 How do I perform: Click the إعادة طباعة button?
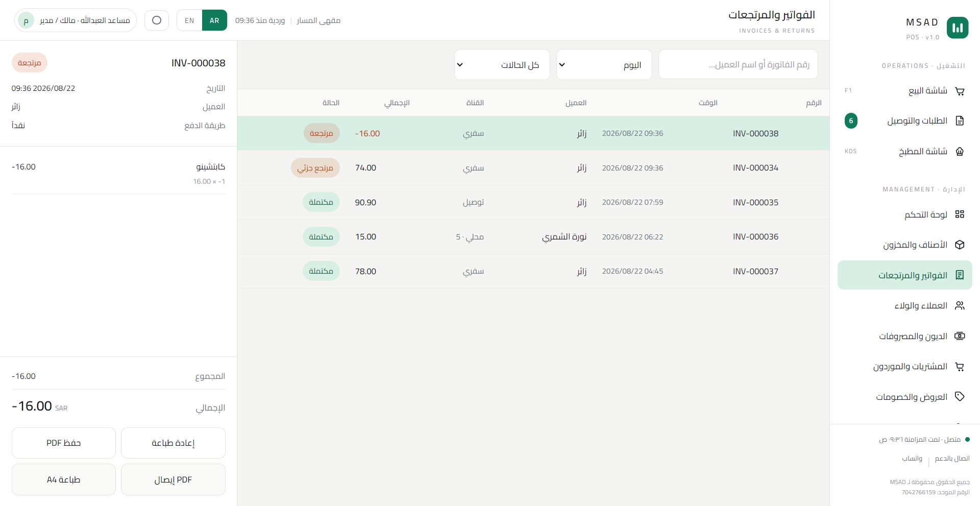pyautogui.click(x=173, y=443)
